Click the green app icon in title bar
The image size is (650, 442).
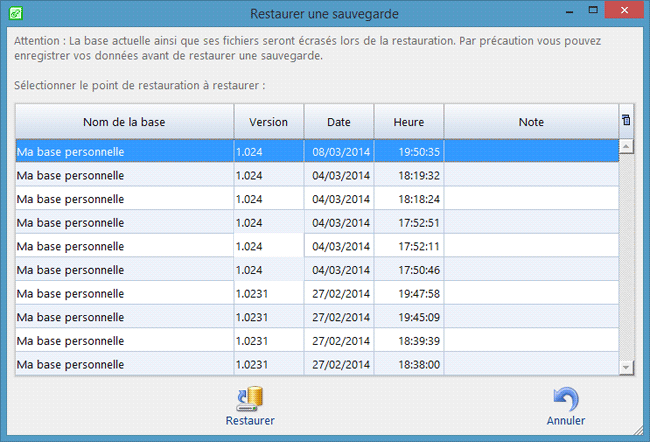pos(14,14)
